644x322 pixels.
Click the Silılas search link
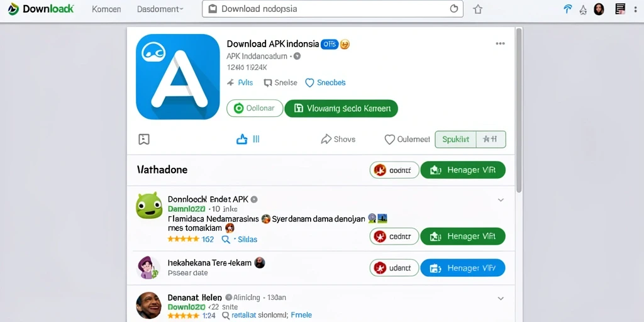pos(239,239)
